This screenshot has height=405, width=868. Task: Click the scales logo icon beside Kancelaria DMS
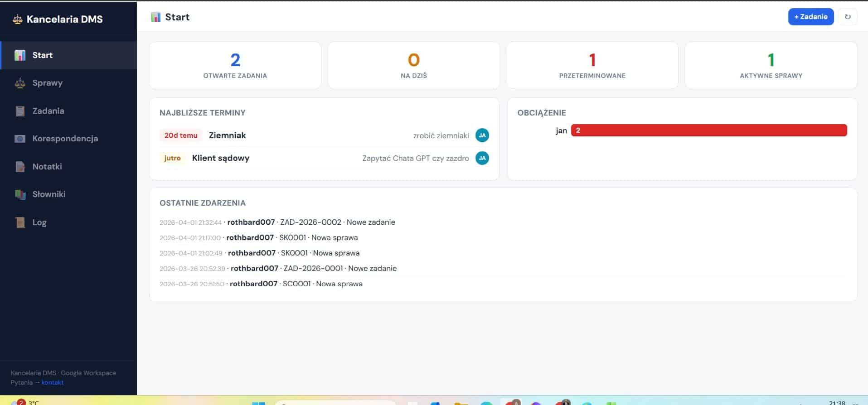click(x=17, y=19)
